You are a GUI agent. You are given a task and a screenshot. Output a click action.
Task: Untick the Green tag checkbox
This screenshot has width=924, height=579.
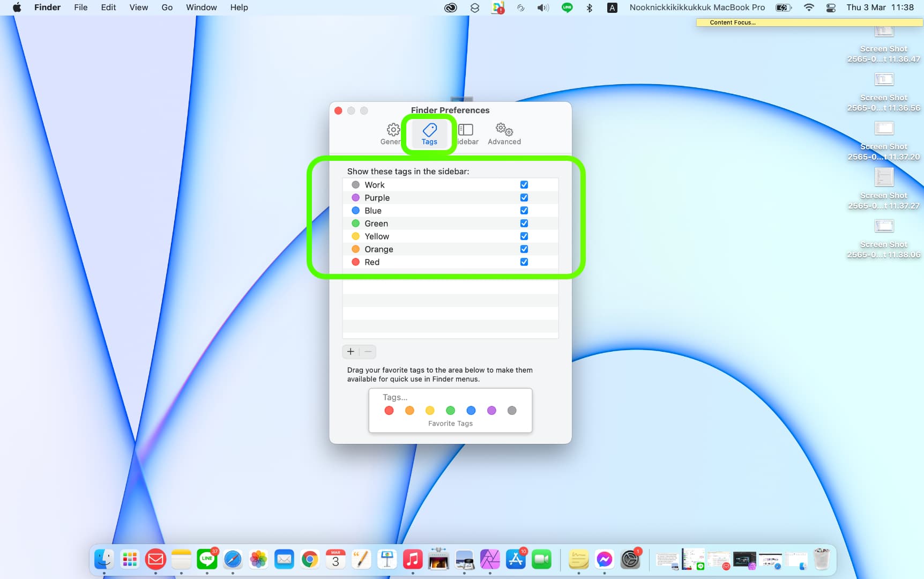[524, 224]
